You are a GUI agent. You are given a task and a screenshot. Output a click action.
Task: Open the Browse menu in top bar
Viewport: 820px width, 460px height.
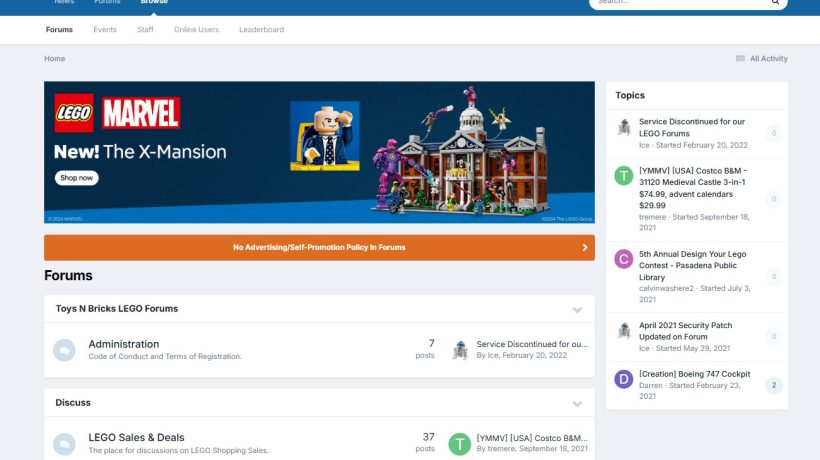point(154,2)
